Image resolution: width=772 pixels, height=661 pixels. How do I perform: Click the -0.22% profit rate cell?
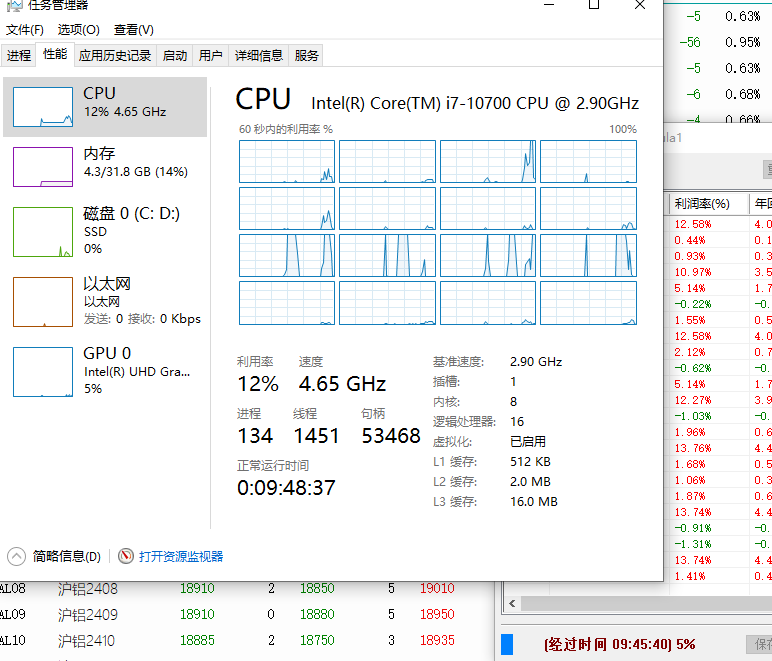coord(693,304)
